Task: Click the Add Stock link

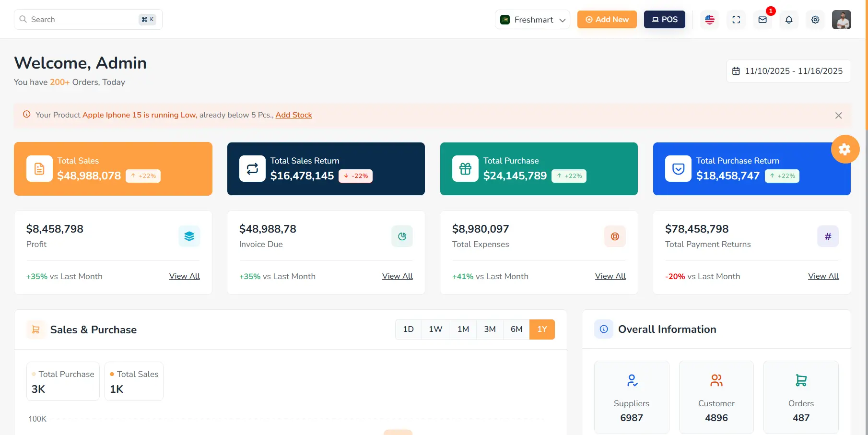Action: 293,115
